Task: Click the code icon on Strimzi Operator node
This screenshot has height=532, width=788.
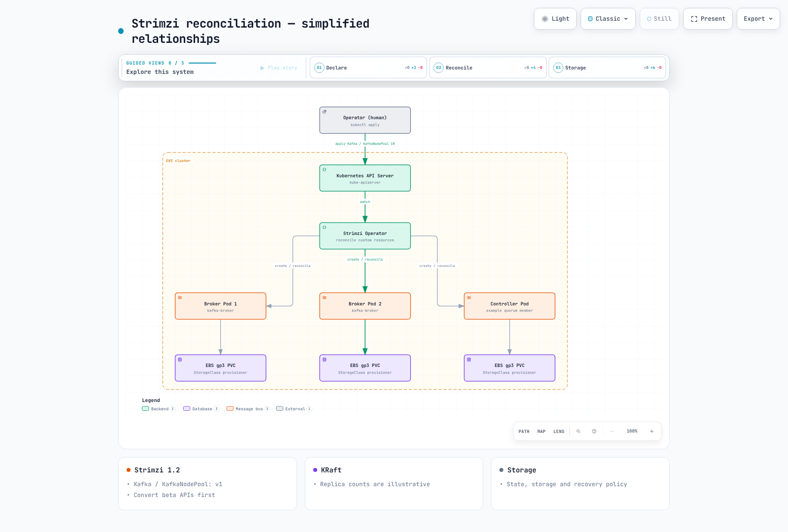Action: 325,228
